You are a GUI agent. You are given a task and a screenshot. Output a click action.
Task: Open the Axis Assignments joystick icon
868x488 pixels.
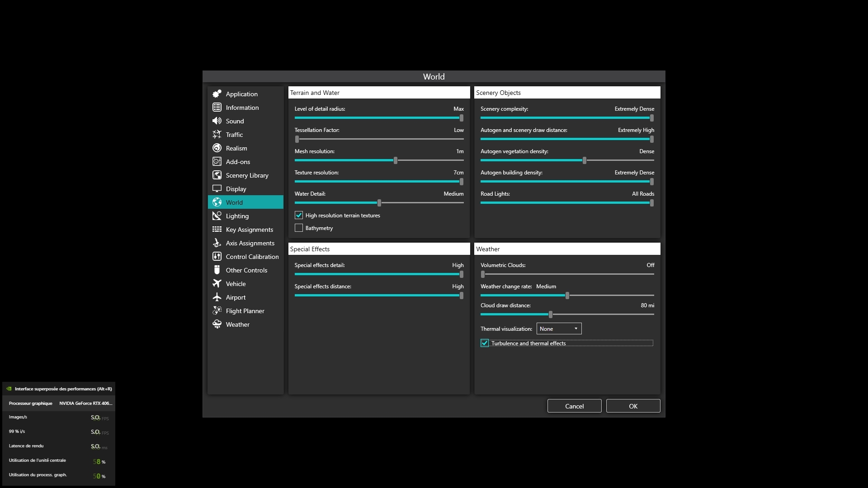pyautogui.click(x=217, y=243)
